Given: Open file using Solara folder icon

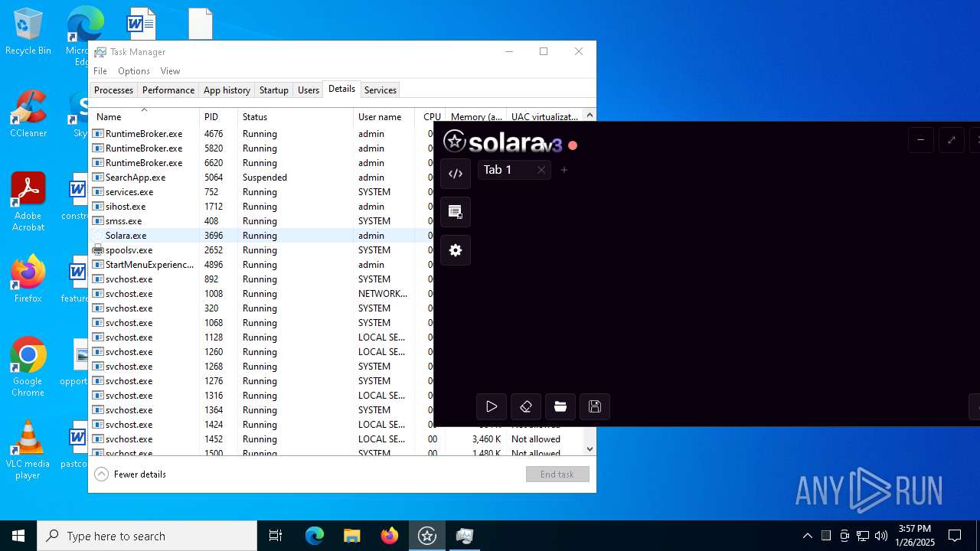Looking at the screenshot, I should (560, 406).
